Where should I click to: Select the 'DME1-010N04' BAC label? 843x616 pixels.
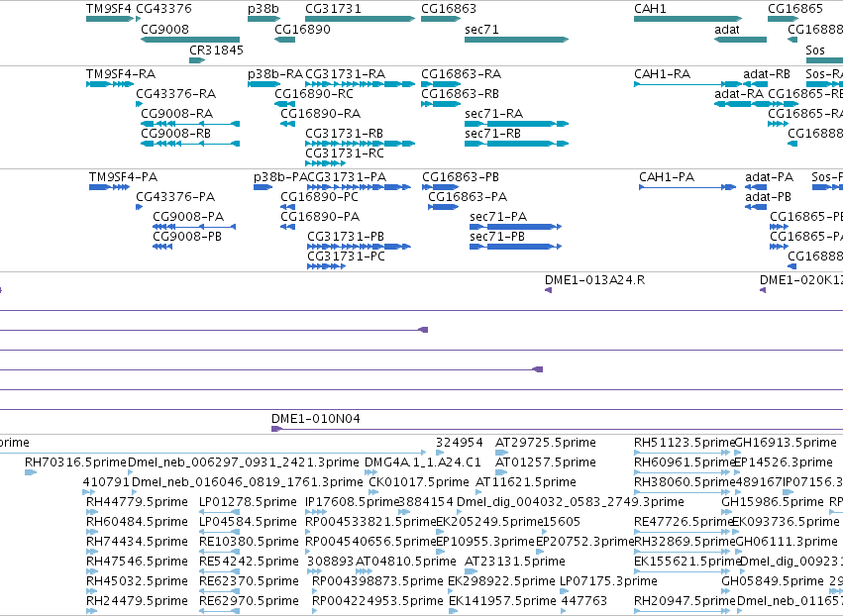[x=316, y=419]
